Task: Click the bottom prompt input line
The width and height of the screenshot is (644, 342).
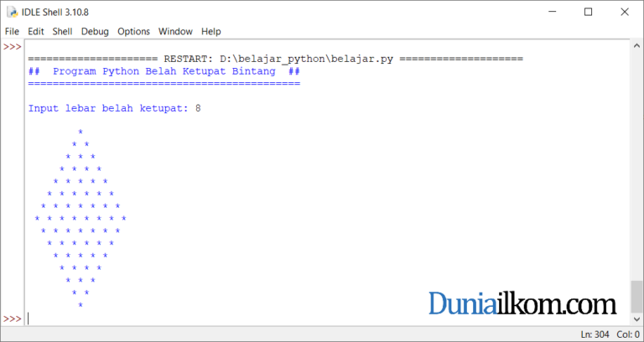Action: click(x=328, y=319)
